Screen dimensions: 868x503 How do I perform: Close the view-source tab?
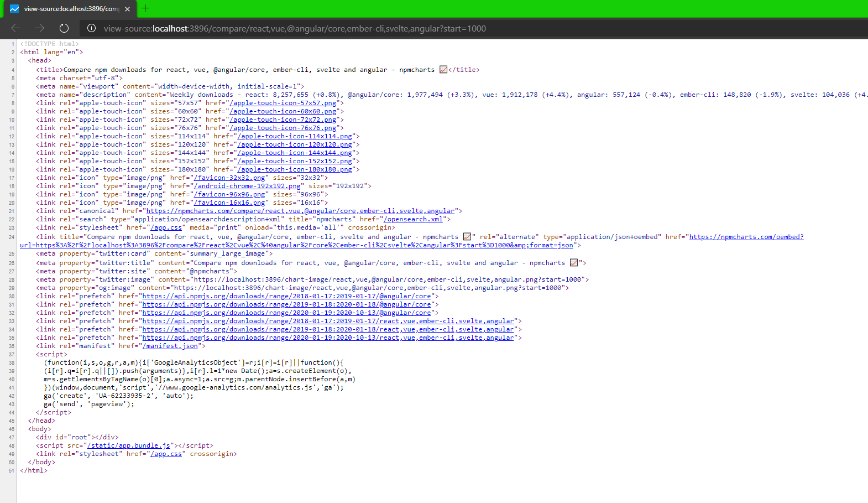pyautogui.click(x=127, y=9)
